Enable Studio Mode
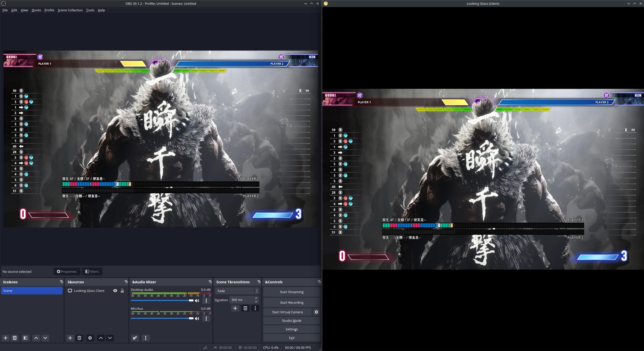Screen dimensions: 644x351 click(x=291, y=321)
